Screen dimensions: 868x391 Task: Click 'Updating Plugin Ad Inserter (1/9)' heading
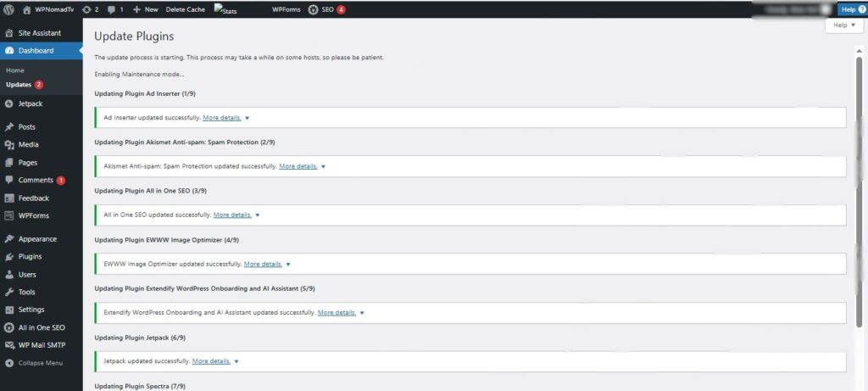click(x=145, y=93)
